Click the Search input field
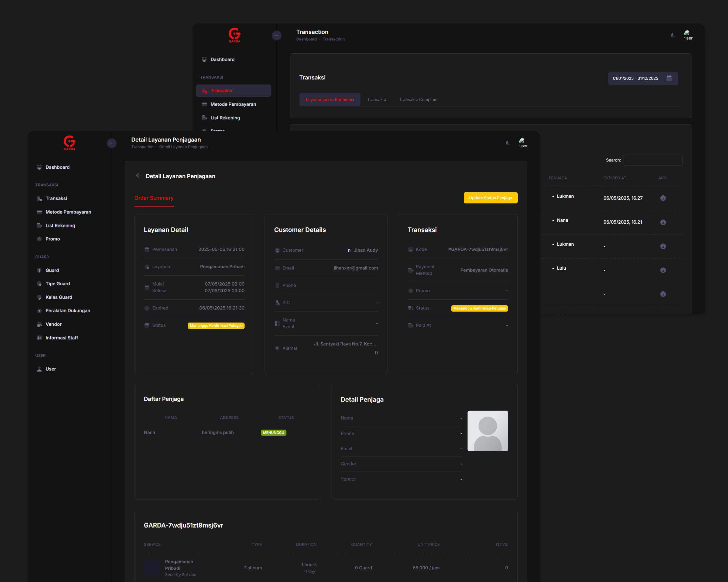728x582 pixels. (652, 160)
